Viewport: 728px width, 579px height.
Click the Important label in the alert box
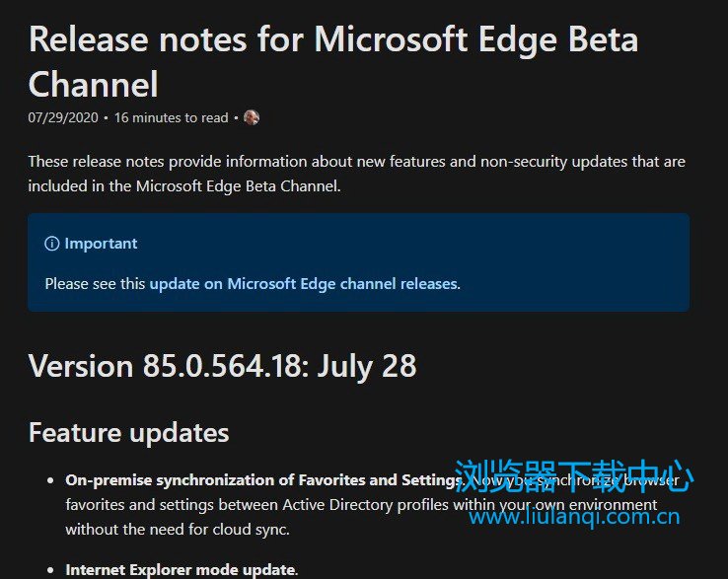101,244
